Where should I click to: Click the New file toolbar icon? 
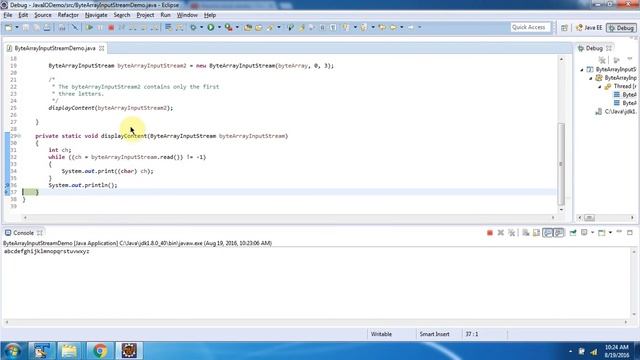coord(8,27)
